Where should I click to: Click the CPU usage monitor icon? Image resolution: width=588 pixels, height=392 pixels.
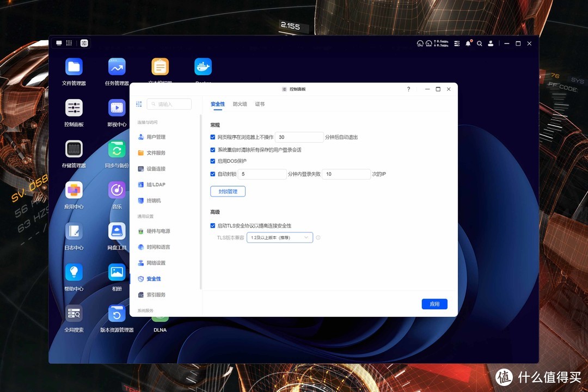click(420, 43)
